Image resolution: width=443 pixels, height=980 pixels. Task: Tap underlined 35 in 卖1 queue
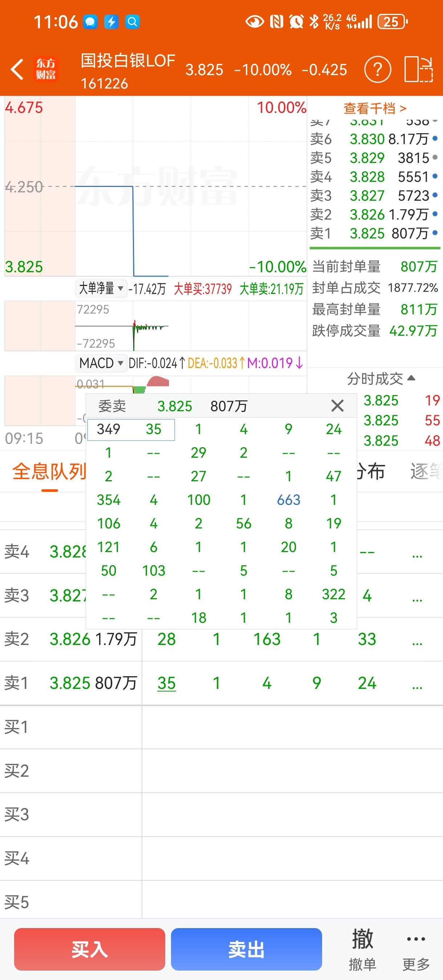[x=167, y=683]
